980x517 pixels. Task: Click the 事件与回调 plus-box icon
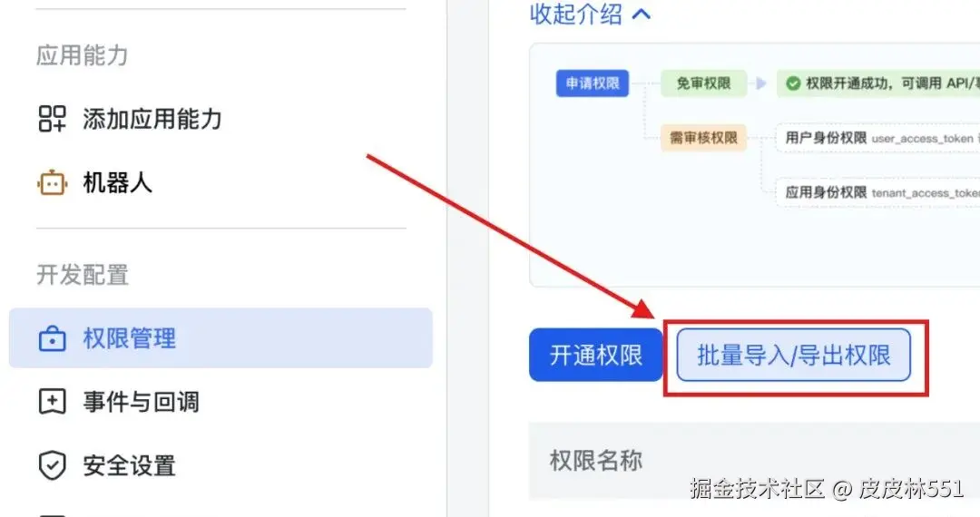click(x=52, y=402)
